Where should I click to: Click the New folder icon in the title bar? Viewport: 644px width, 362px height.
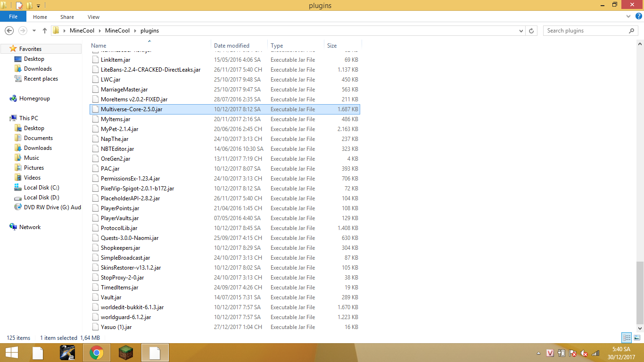click(29, 6)
